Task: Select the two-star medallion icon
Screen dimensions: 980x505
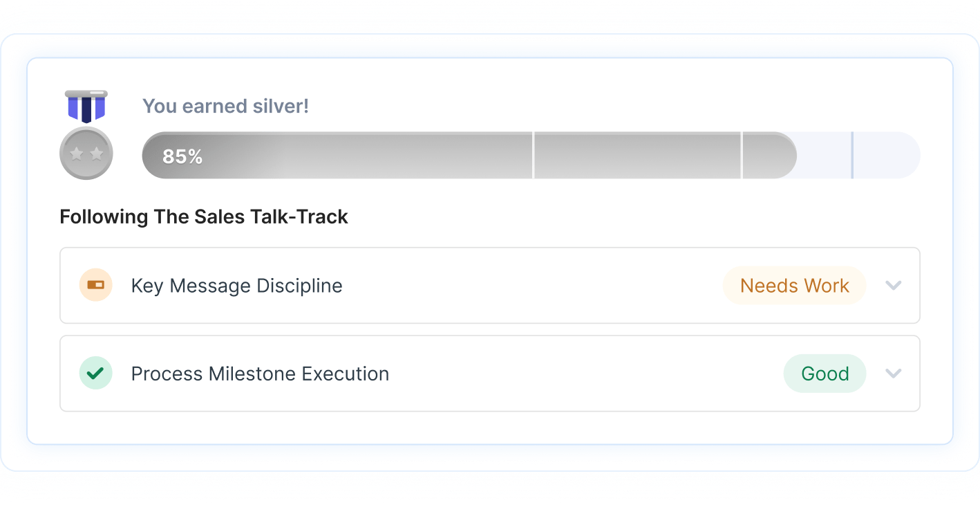Action: pos(86,154)
